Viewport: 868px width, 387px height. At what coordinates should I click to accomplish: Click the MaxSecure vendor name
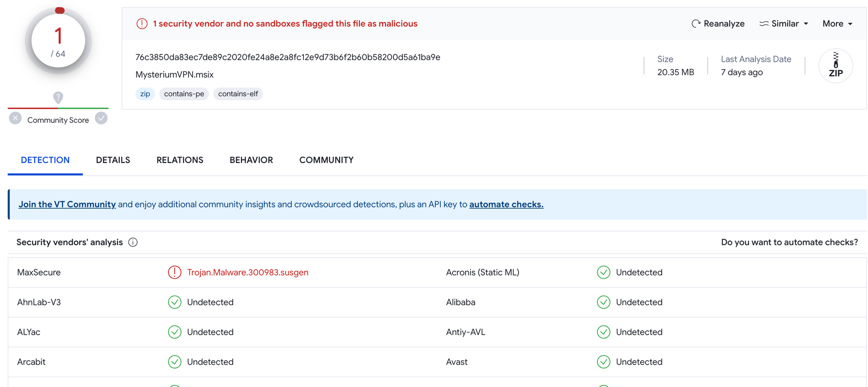click(x=39, y=272)
